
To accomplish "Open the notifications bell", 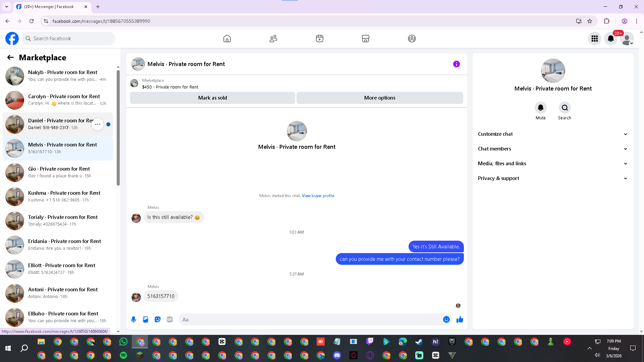I will (611, 39).
